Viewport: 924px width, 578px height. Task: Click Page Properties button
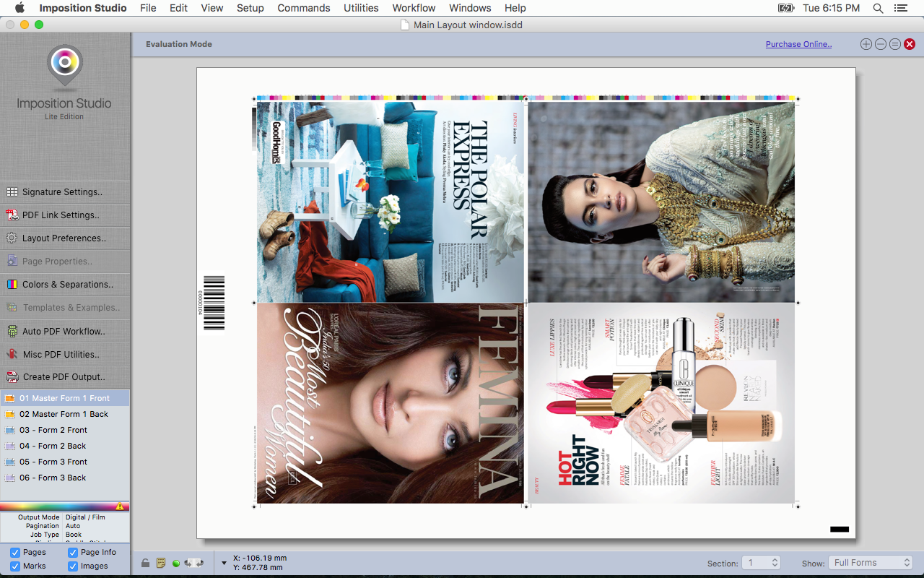(x=65, y=262)
